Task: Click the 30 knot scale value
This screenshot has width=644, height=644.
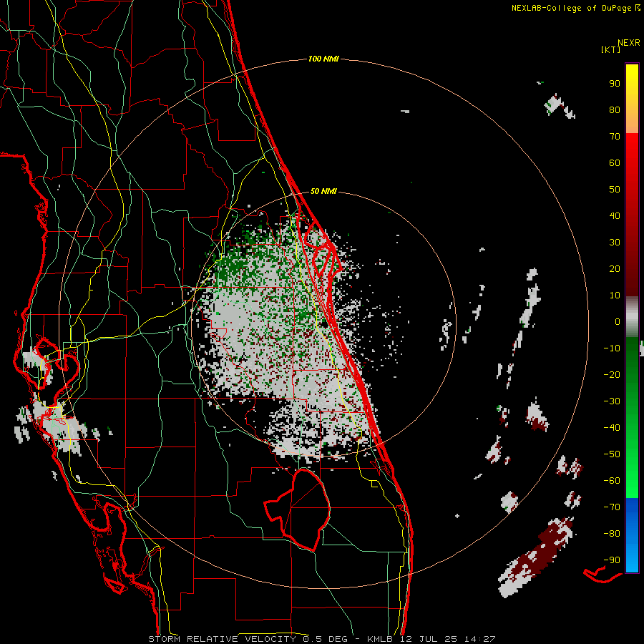Action: 615,243
